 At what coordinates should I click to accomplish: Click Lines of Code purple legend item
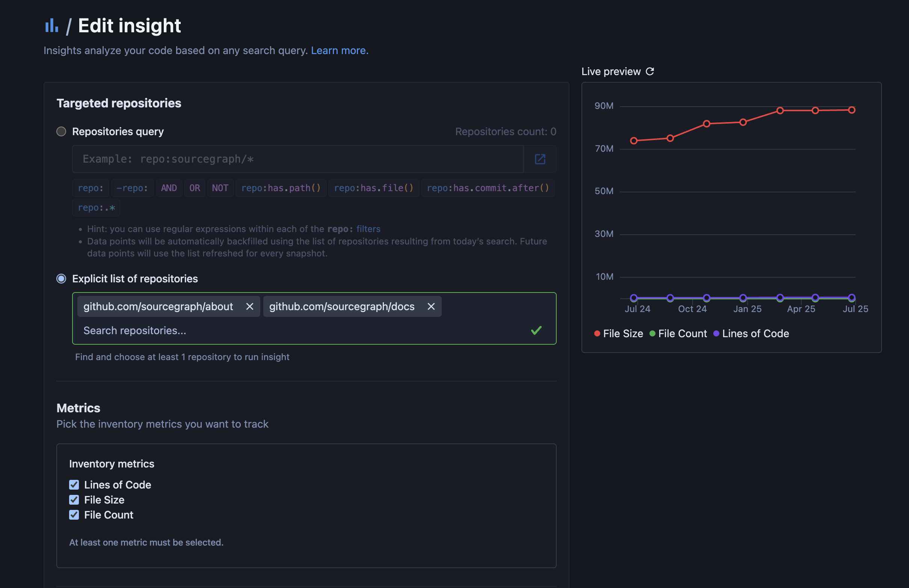[751, 334]
